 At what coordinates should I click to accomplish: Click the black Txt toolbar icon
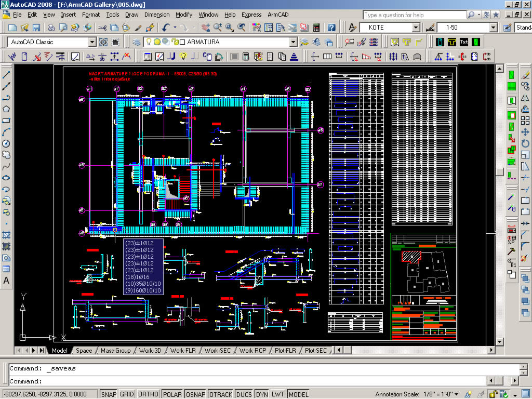463,42
